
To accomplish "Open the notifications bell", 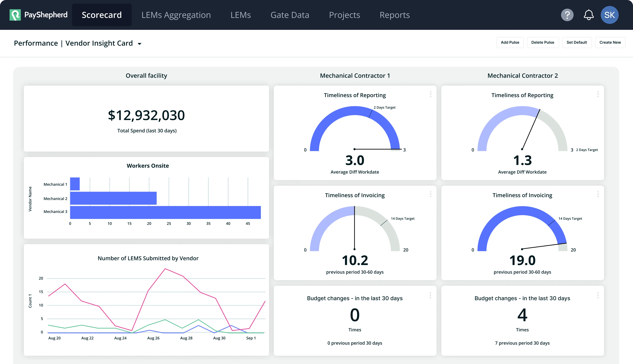I will 588,15.
